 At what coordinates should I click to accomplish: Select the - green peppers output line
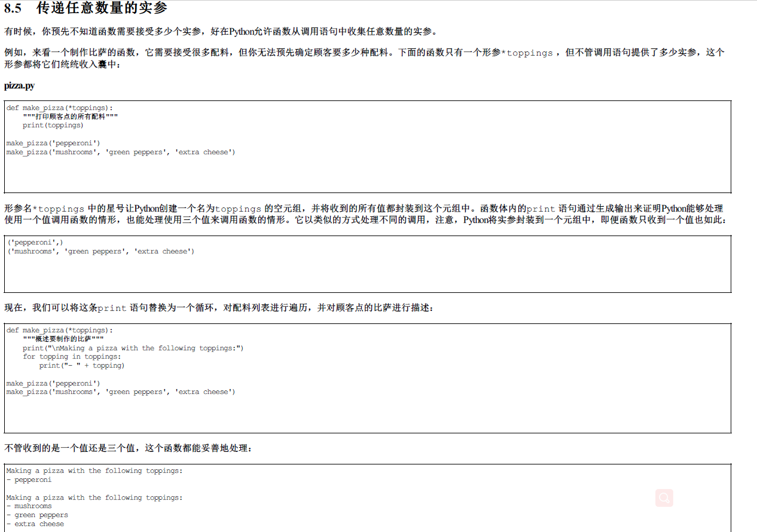[36, 515]
